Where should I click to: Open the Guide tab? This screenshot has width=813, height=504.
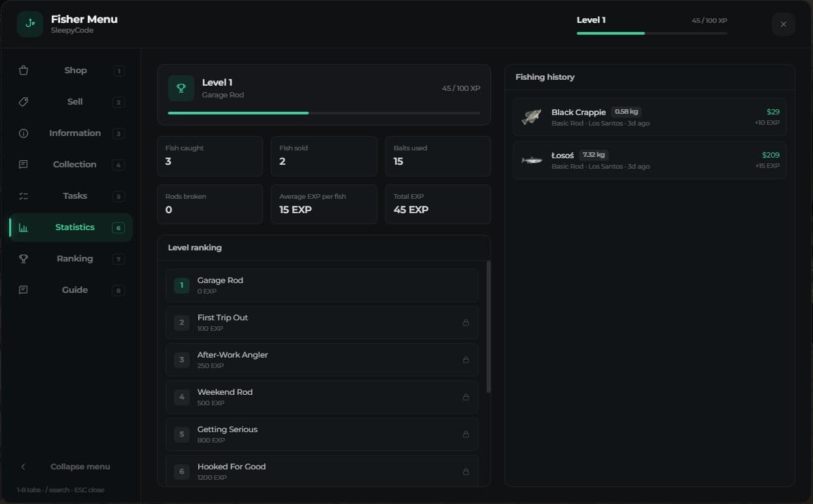coord(71,290)
